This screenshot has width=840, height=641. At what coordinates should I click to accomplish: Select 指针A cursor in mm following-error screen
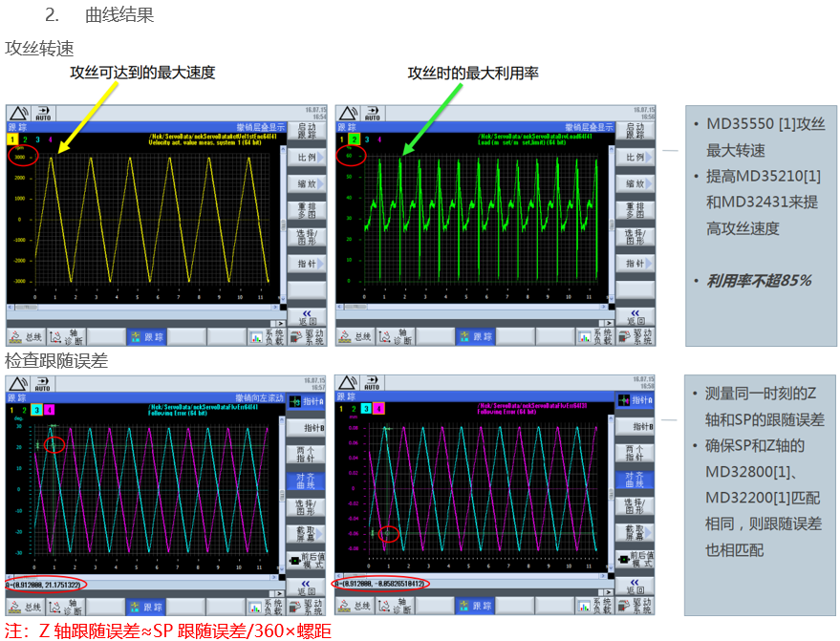coord(635,400)
